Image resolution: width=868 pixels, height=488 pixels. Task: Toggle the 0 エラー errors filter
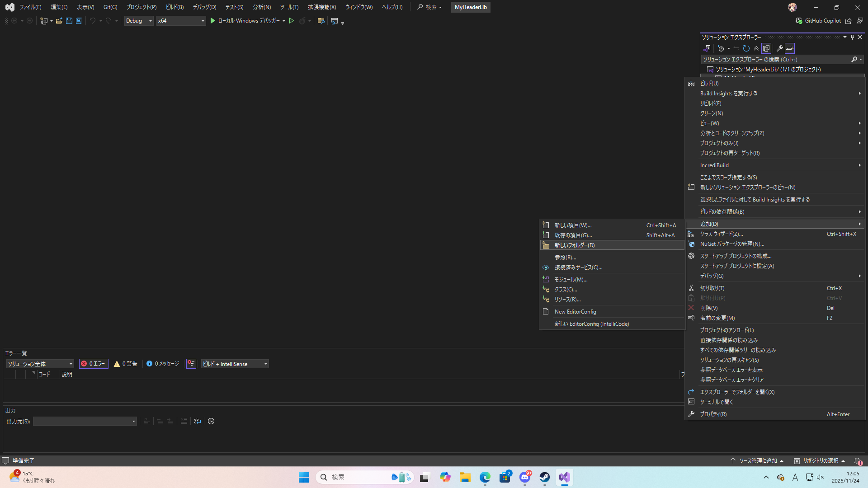pyautogui.click(x=94, y=364)
